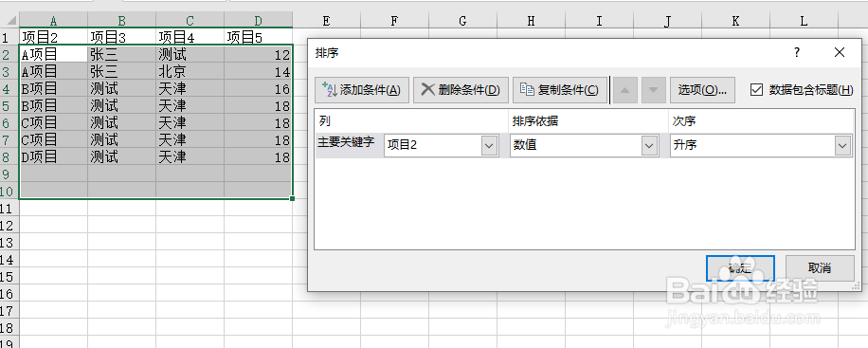Click cell D3 with value 14

(259, 71)
